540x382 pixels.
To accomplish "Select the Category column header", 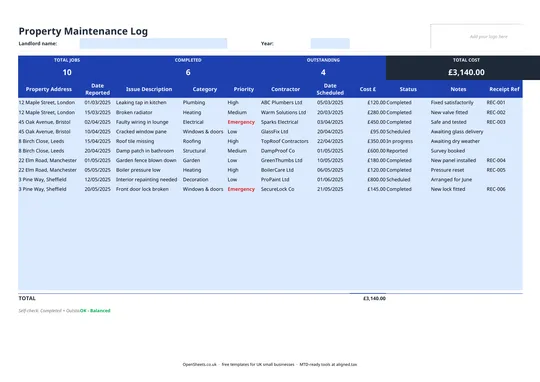I will [205, 89].
